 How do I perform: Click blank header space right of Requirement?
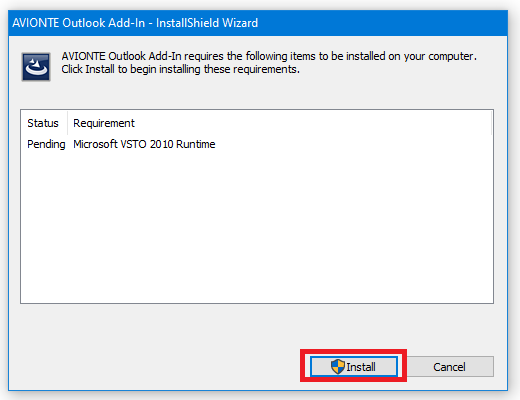tap(313, 123)
